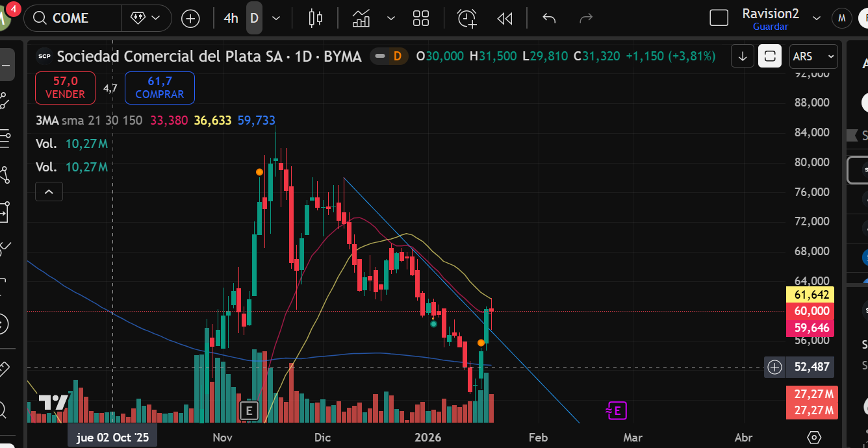Click the redo arrow icon
Viewport: 868px width, 448px height.
point(585,18)
